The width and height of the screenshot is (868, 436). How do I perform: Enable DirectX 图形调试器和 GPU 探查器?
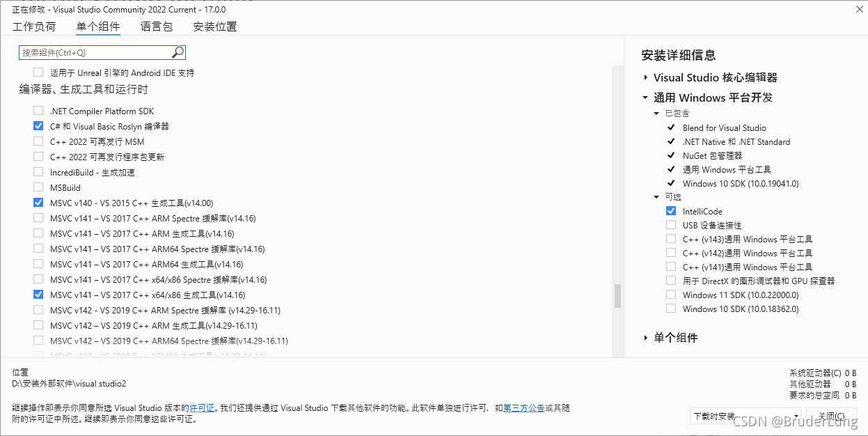(x=671, y=281)
